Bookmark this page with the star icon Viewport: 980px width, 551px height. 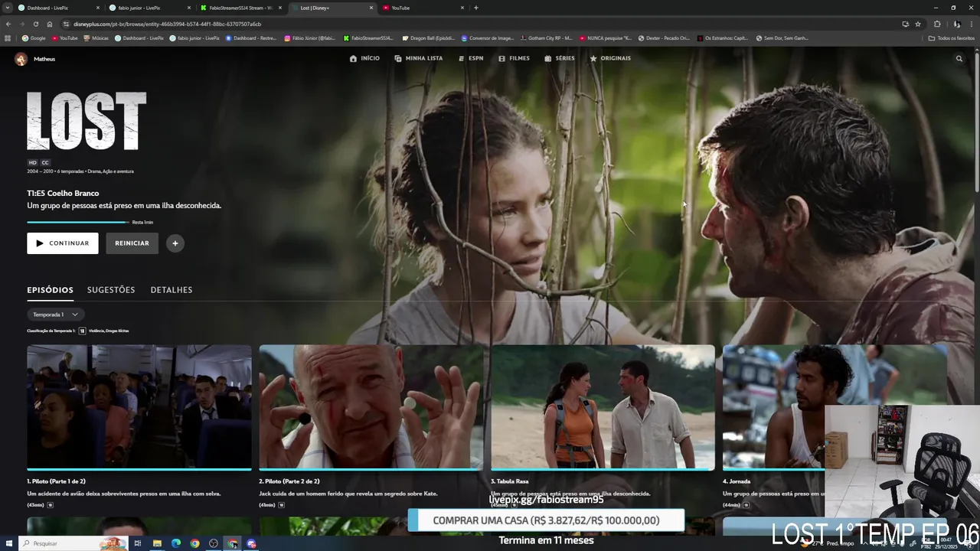tap(918, 24)
